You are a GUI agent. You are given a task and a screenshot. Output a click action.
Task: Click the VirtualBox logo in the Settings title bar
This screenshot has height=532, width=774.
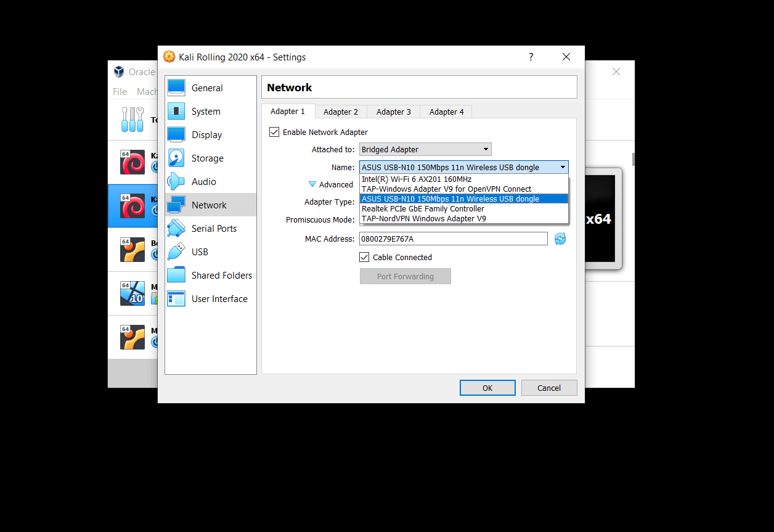point(169,57)
